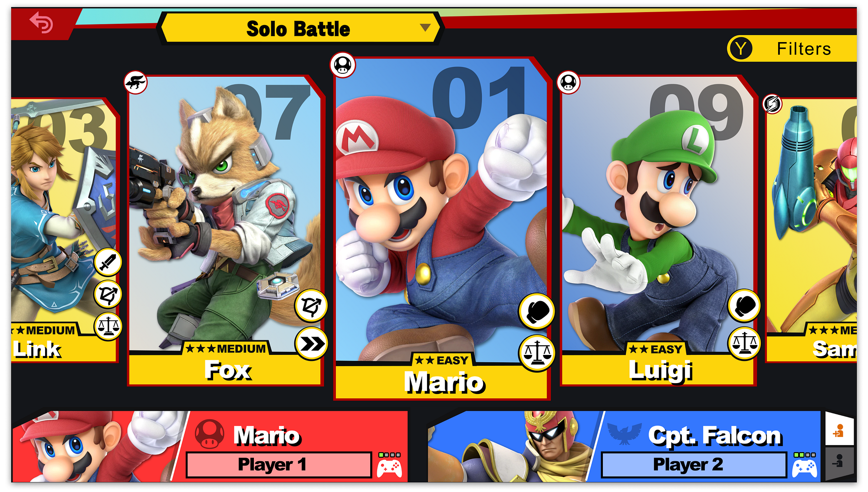
Task: Click the mushroom series emblem on Mario card
Action: coord(343,66)
